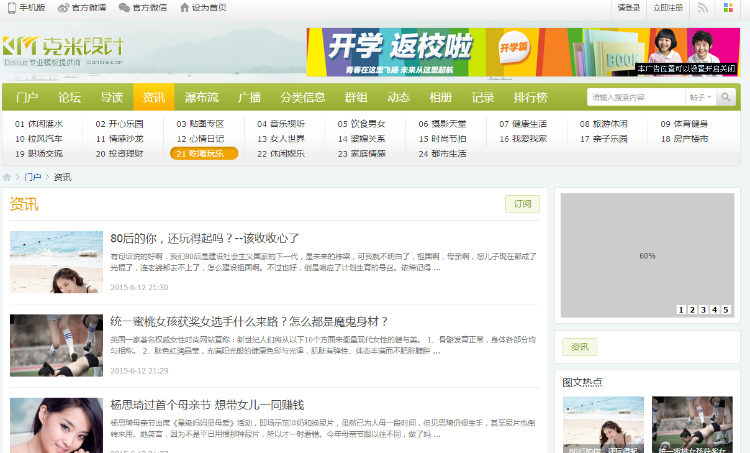Open the 瀑布流 navigation tab

point(201,97)
